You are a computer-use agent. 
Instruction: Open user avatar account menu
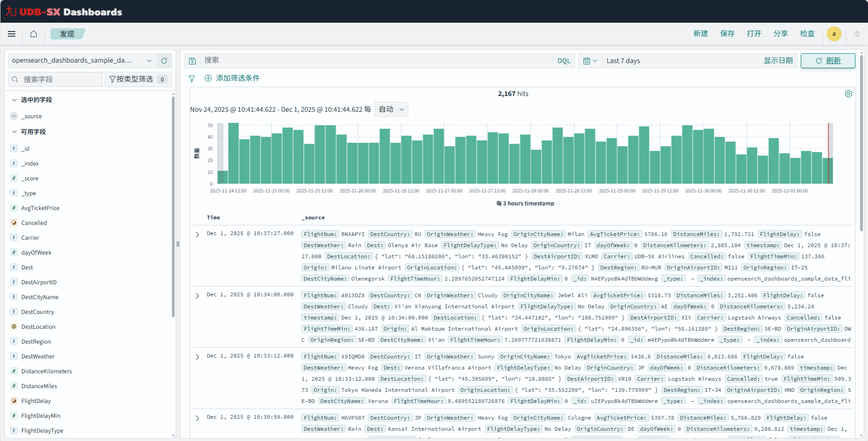coord(834,34)
